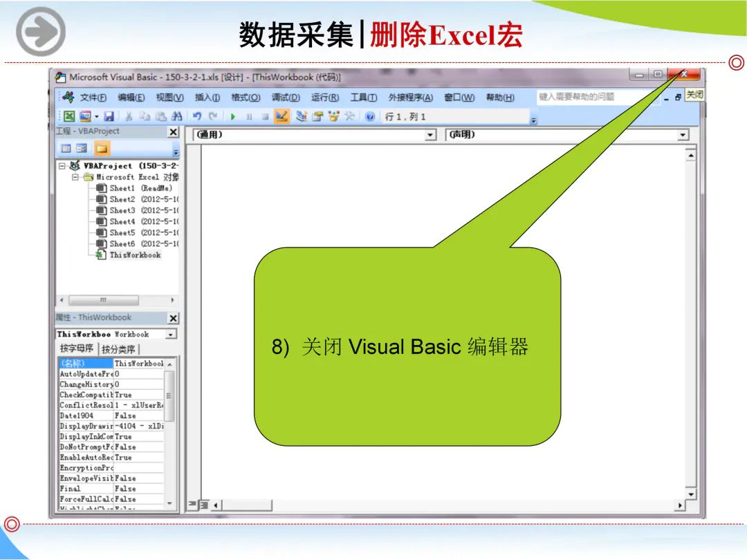
Task: Toggle Folders icon in project pane
Action: [x=102, y=149]
